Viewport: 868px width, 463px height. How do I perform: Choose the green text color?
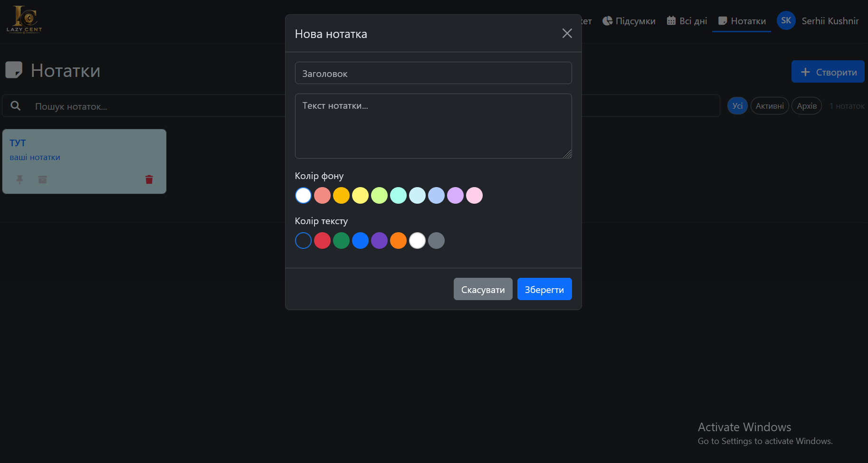tap(341, 240)
